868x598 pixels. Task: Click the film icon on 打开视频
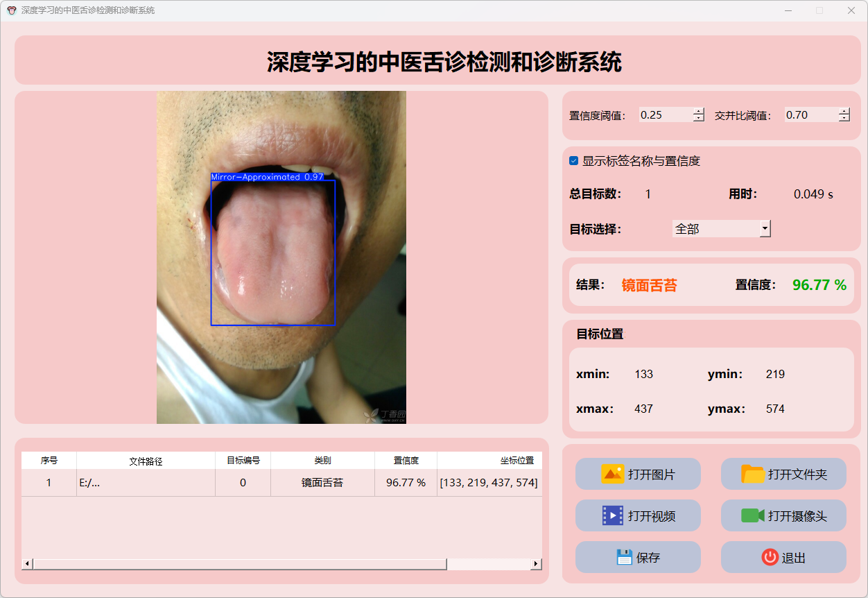click(613, 515)
